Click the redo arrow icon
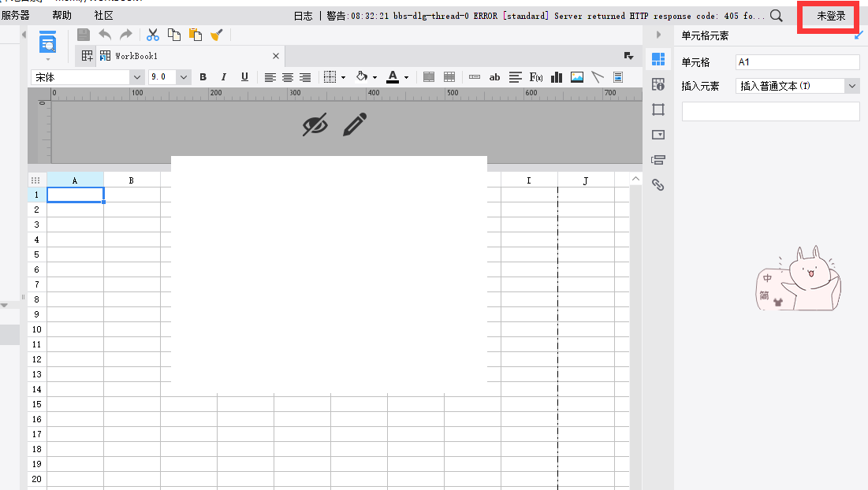The width and height of the screenshot is (868, 490). point(126,35)
